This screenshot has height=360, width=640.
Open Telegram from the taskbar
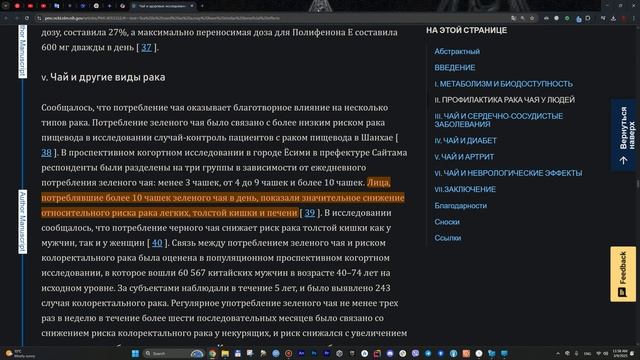coord(428,353)
